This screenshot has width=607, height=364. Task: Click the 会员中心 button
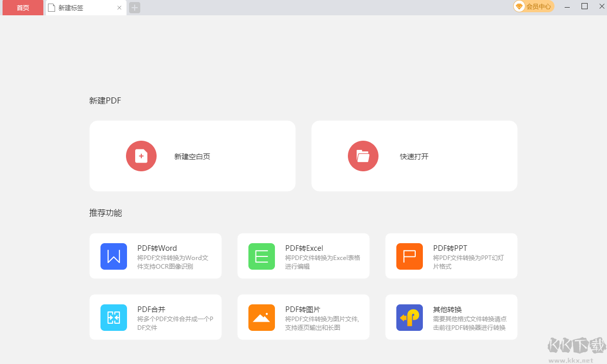coord(534,7)
